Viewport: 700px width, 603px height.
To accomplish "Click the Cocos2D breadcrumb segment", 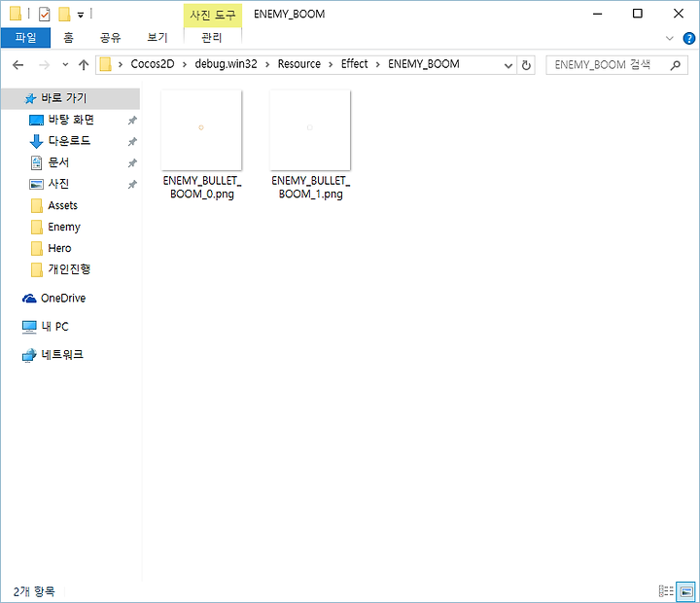I will (153, 64).
